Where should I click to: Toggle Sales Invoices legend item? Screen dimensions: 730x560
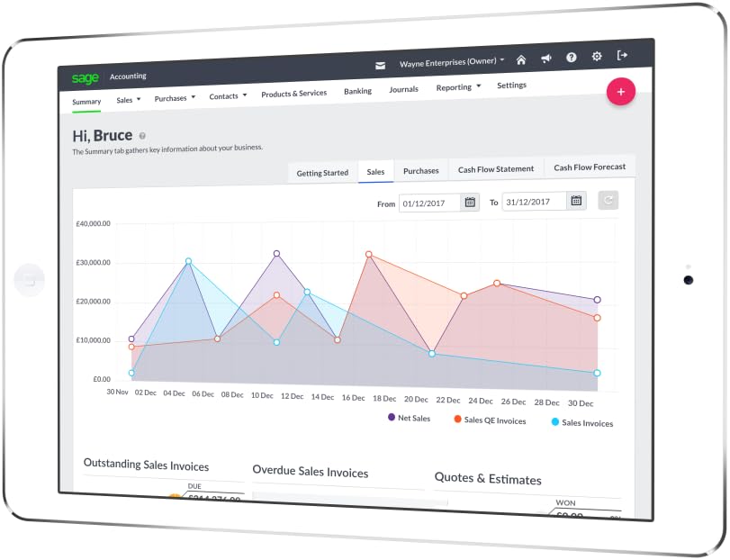click(582, 422)
